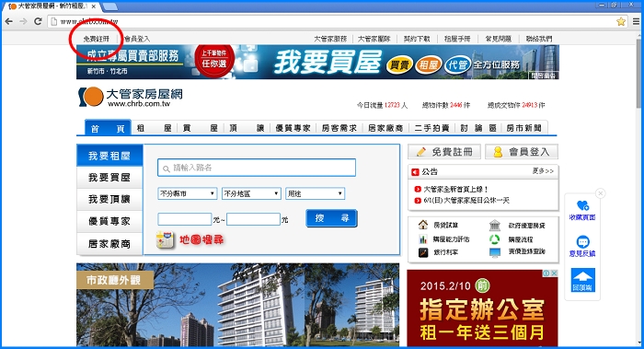Click the blue 搜尋 search button
This screenshot has height=349, width=644.
click(x=331, y=218)
